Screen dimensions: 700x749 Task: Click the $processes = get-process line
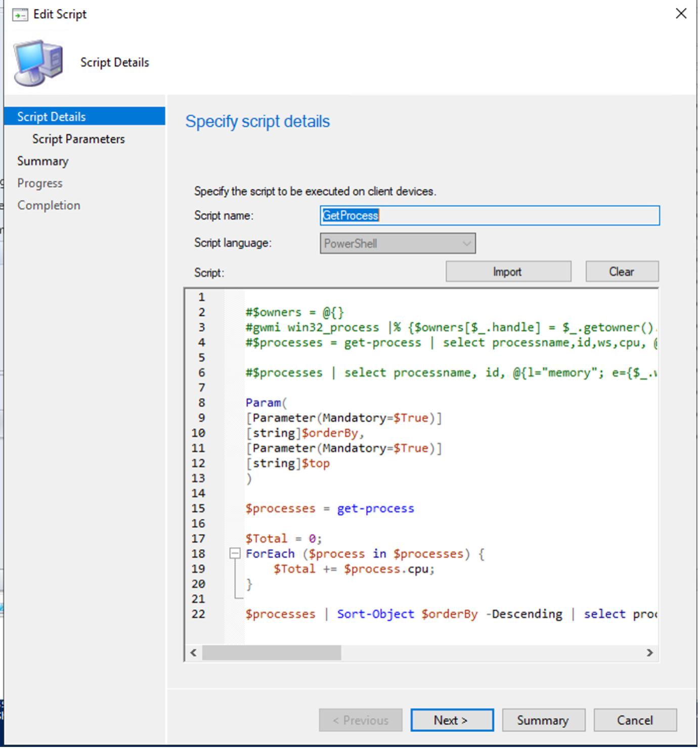(331, 510)
